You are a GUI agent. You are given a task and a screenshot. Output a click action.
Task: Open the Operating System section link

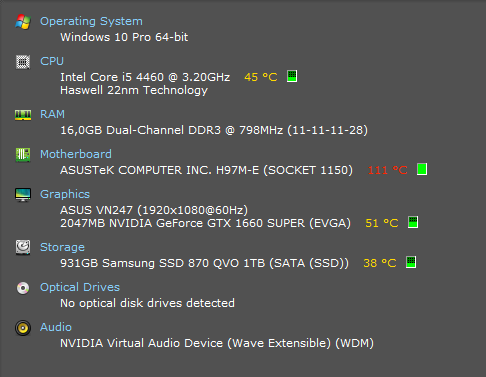pyautogui.click(x=91, y=21)
